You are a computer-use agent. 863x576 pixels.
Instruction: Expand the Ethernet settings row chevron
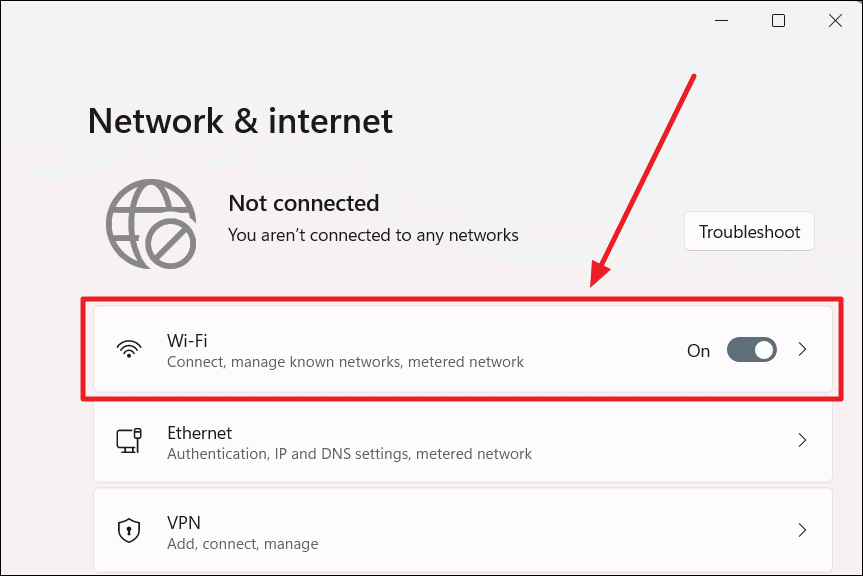pyautogui.click(x=802, y=440)
